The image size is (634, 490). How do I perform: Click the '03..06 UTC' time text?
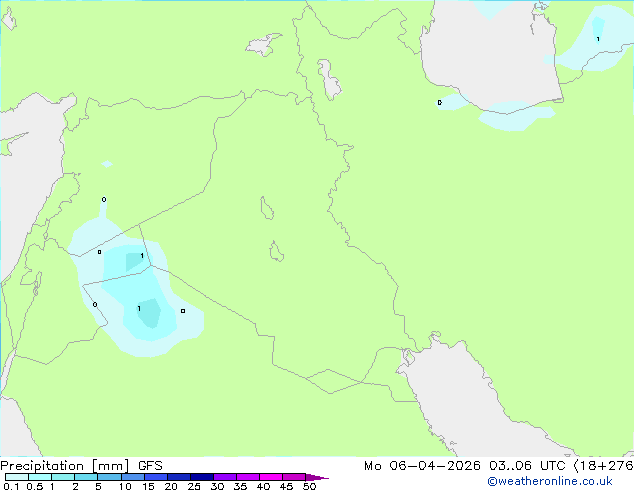(527, 466)
